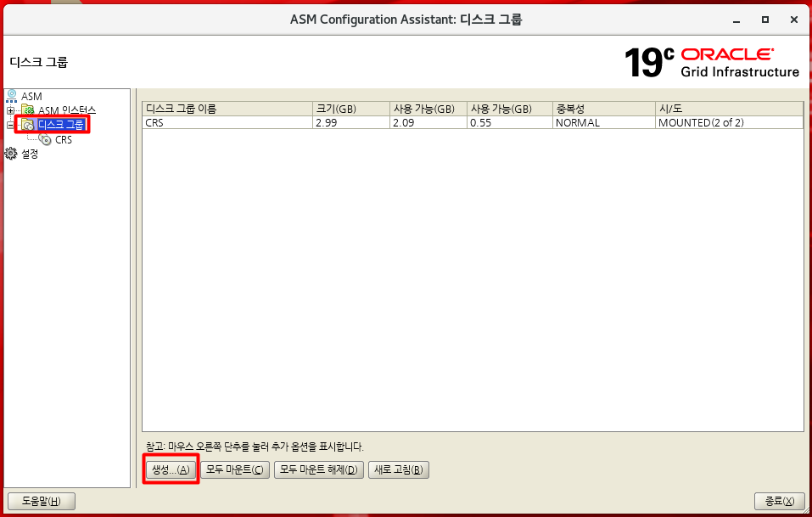Screen dimensions: 812x517
Task: Click the 설정 gear icon
Action: pos(11,154)
